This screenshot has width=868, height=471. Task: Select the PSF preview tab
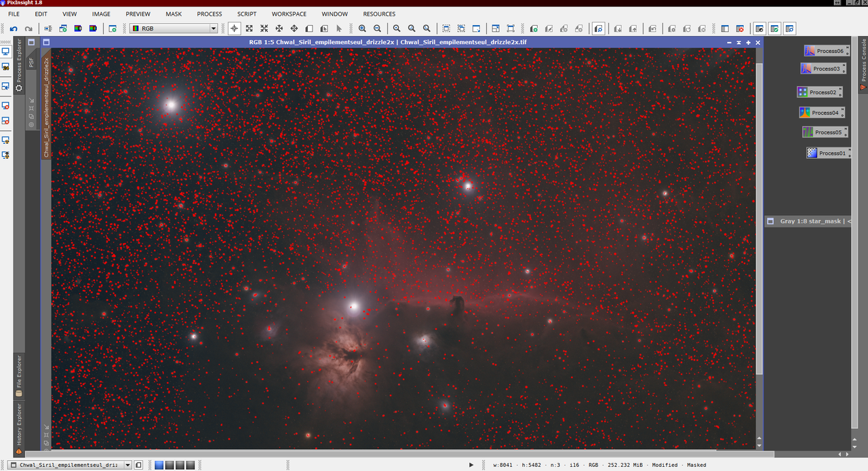click(x=31, y=62)
